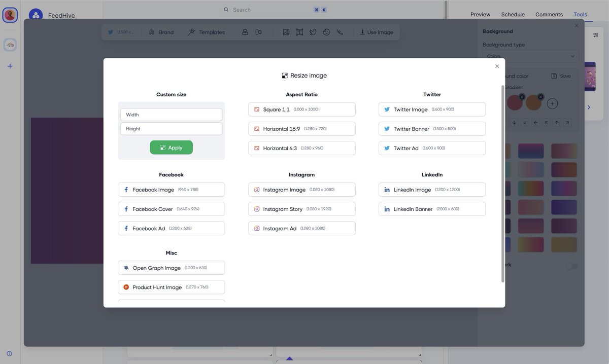
Task: Select the Product Hunt Image size
Action: tap(171, 287)
